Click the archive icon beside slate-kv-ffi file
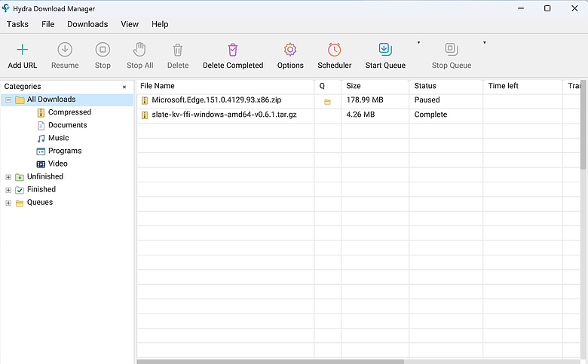588x364 pixels. click(x=145, y=115)
